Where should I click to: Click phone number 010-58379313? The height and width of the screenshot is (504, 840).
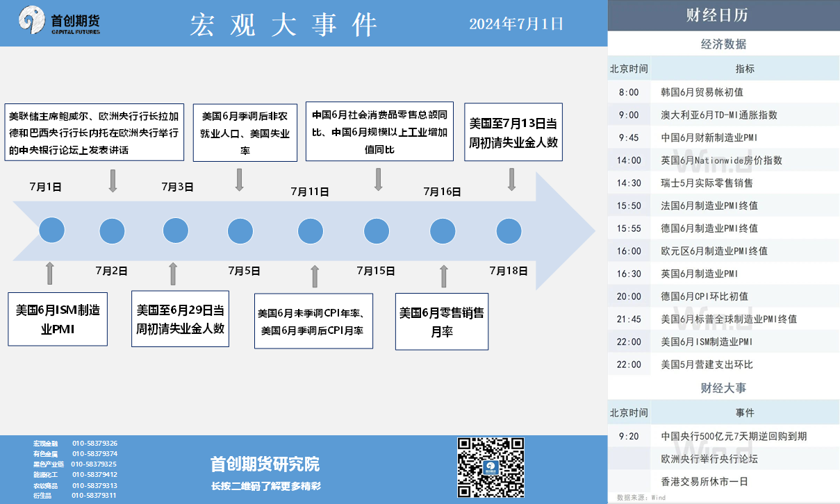(94, 485)
